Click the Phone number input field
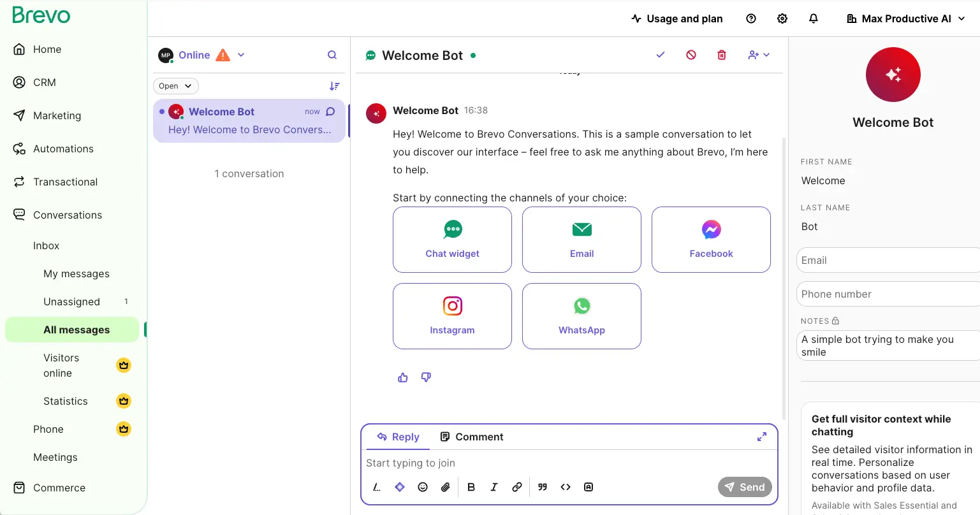This screenshot has height=515, width=980. pyautogui.click(x=888, y=294)
